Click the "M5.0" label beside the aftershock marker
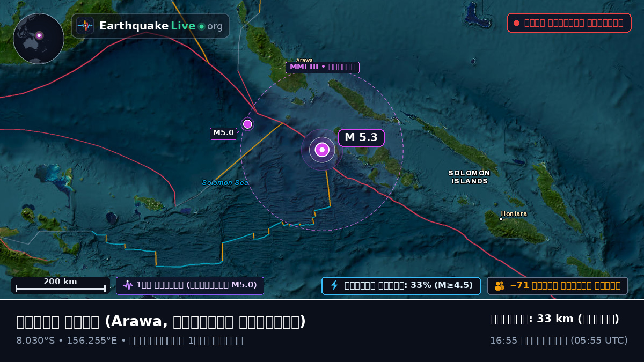 pyautogui.click(x=223, y=134)
